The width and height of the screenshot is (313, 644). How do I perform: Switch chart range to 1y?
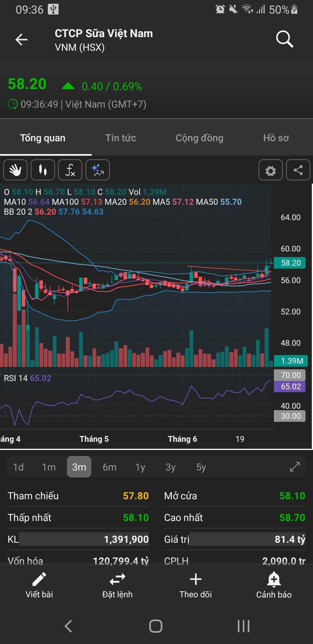click(140, 467)
